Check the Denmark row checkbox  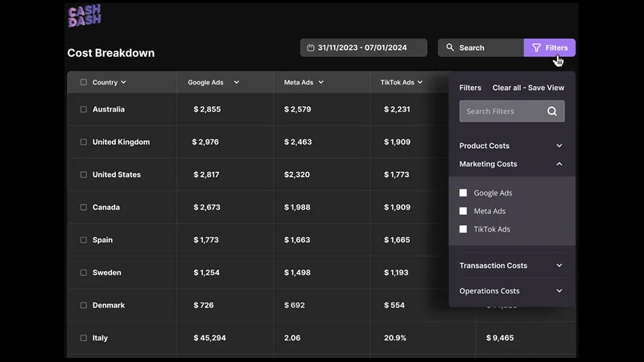pos(84,306)
